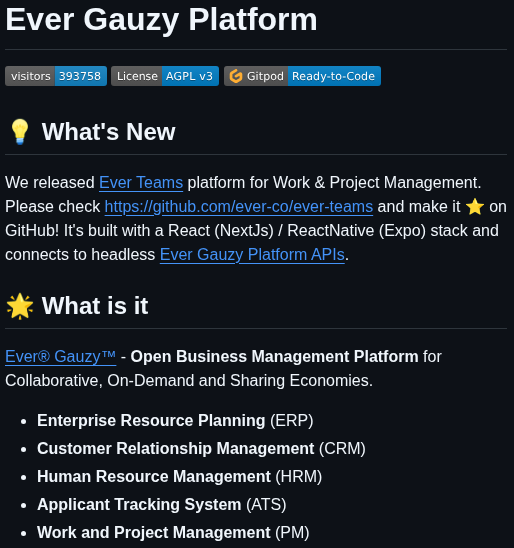The image size is (514, 548).
Task: Click the Ever Gauzy Platform main heading
Action: point(161,20)
